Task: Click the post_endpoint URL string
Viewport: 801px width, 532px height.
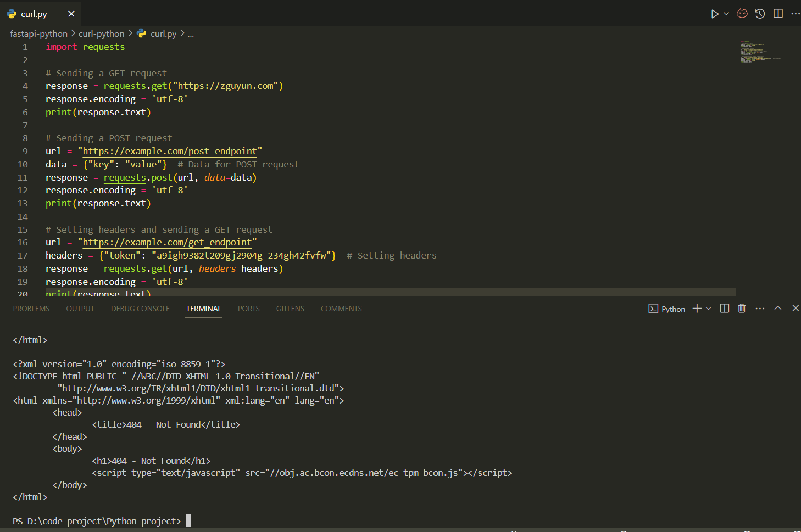Action: click(x=170, y=151)
